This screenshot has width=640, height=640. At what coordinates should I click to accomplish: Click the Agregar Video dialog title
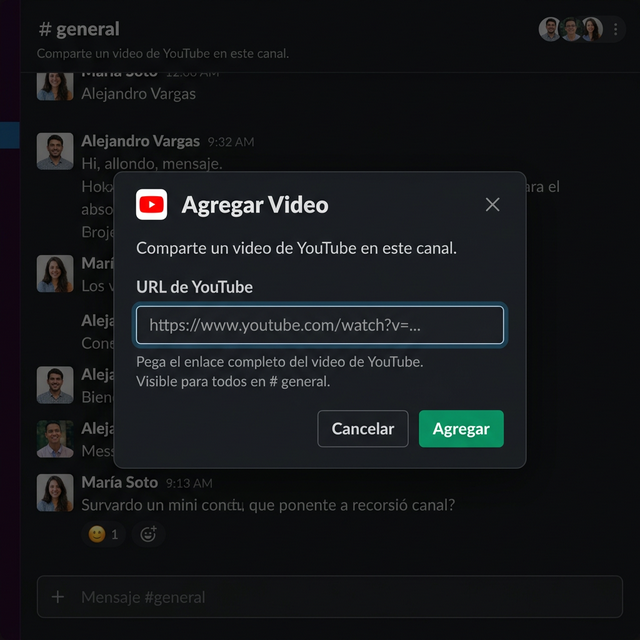[x=255, y=205]
